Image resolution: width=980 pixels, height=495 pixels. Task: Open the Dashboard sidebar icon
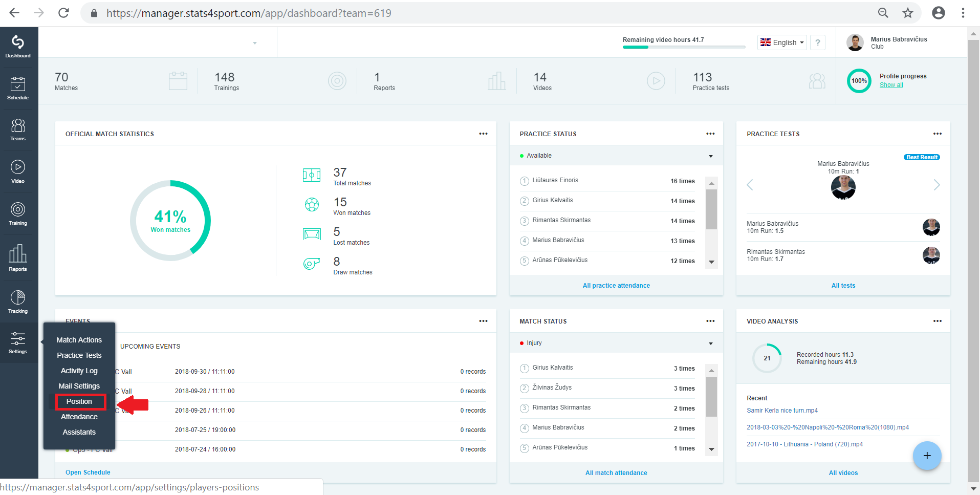pyautogui.click(x=18, y=46)
